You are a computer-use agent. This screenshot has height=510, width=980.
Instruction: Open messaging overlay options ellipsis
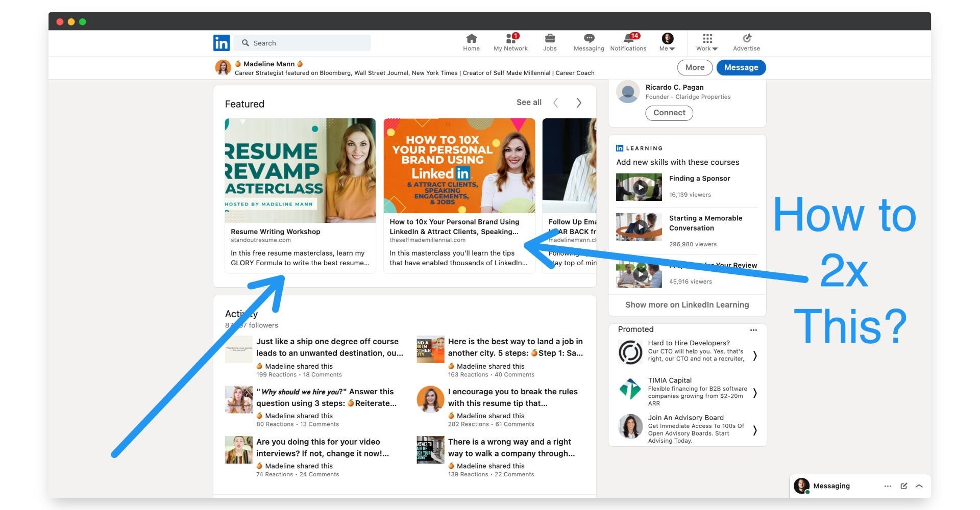pos(888,486)
